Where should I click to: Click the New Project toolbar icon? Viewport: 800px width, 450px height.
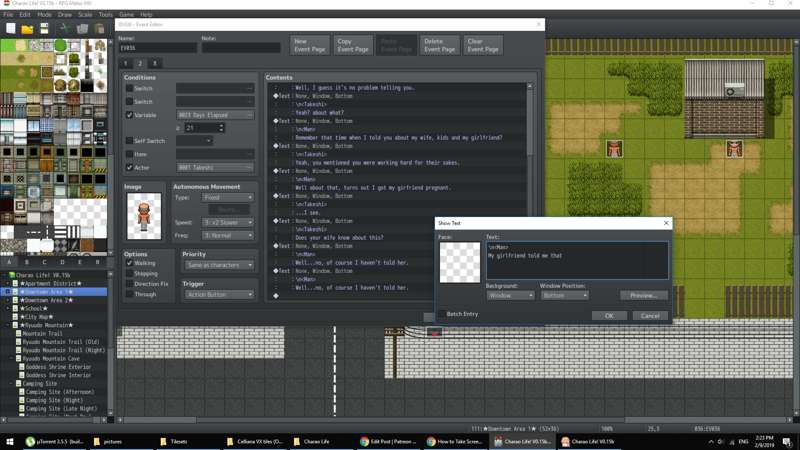click(10, 29)
